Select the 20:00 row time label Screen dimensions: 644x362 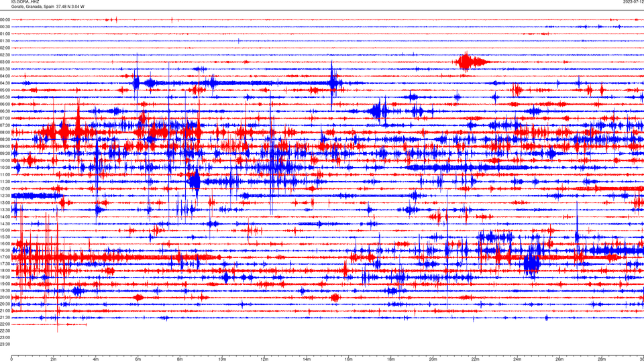click(5, 297)
